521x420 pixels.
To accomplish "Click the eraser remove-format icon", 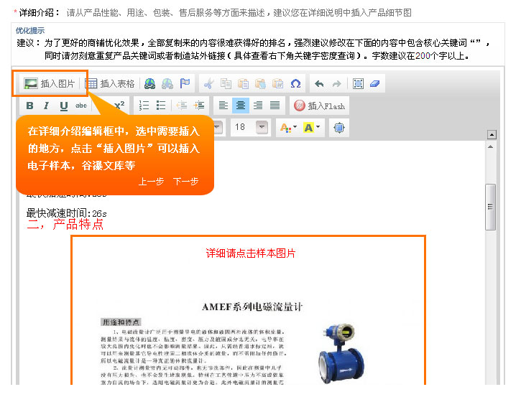I will pyautogui.click(x=375, y=83).
